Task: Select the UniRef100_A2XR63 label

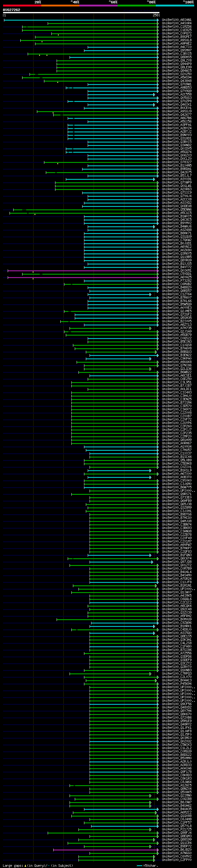Action: pos(177,189)
